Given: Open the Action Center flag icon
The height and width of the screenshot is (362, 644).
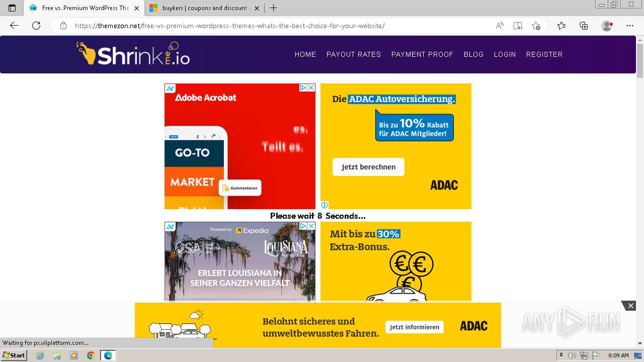Looking at the screenshot, I should pos(595,355).
